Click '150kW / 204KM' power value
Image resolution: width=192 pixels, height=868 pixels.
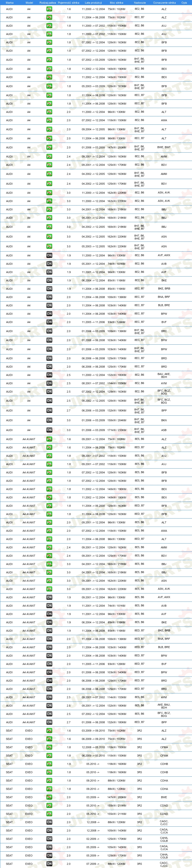click(x=117, y=421)
